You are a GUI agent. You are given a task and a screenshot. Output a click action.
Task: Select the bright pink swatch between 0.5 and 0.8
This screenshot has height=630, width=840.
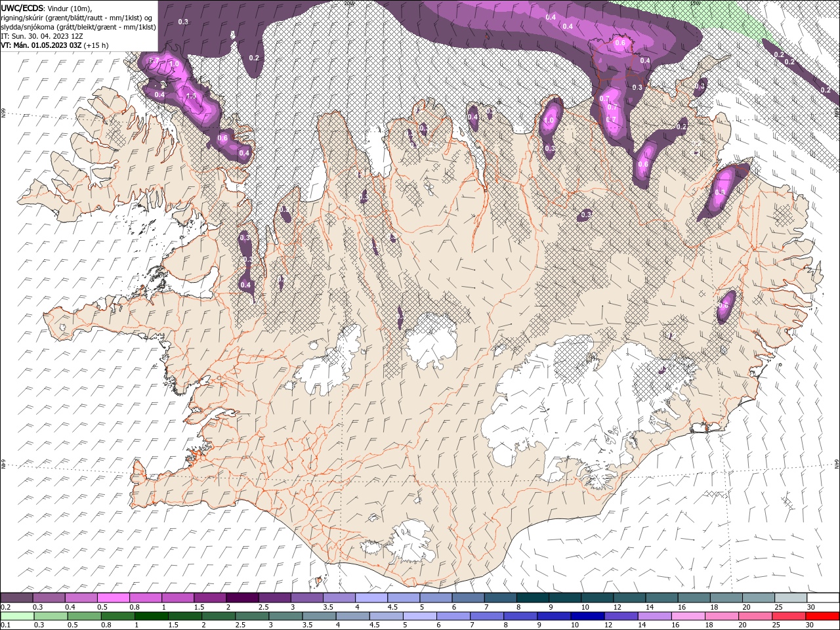114,598
